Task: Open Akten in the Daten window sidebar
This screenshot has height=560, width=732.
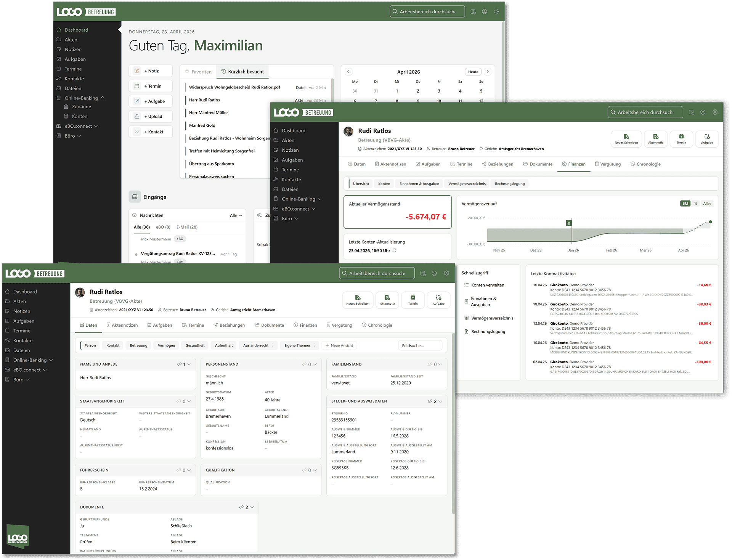Action: point(19,302)
